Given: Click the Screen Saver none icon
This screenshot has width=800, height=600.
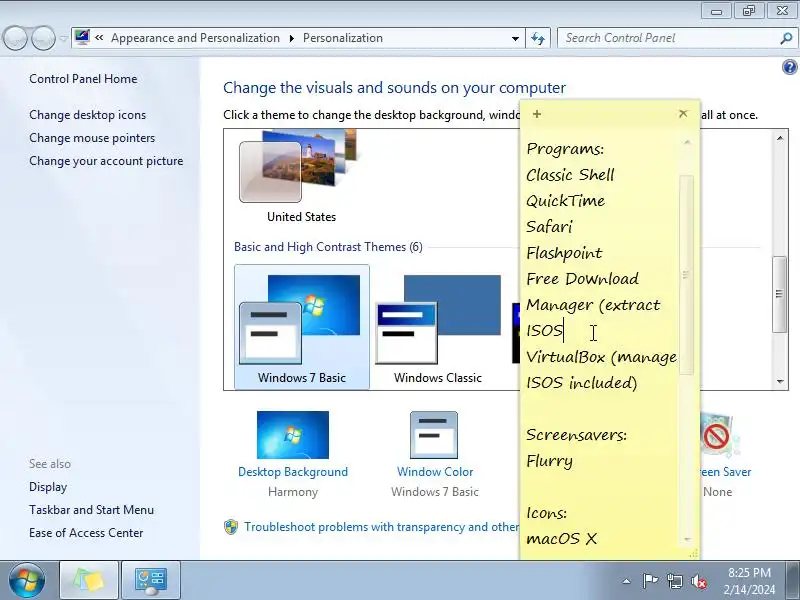Looking at the screenshot, I should point(718,435).
